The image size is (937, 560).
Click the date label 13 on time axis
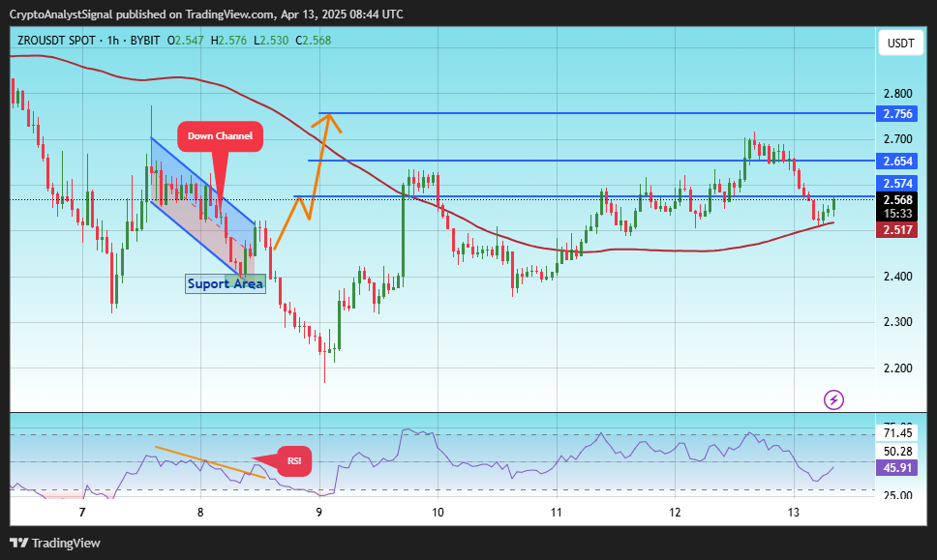pos(793,513)
